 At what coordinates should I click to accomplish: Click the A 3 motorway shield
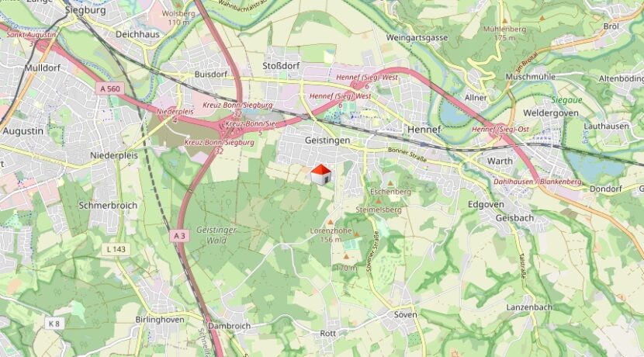point(179,236)
